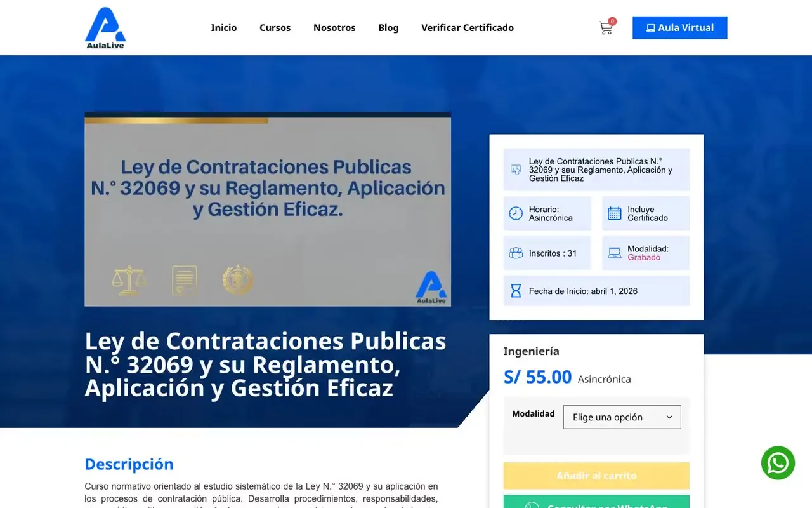Open the floating WhatsApp chat button

(x=778, y=463)
